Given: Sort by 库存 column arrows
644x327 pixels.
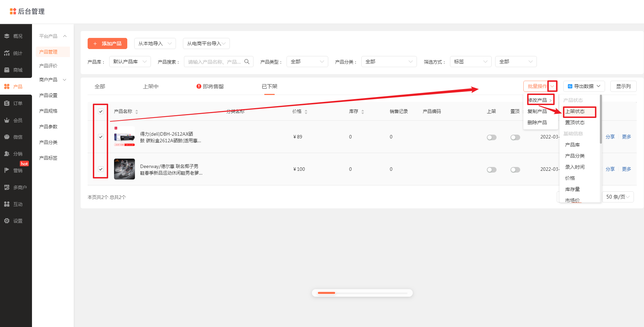Looking at the screenshot, I should pyautogui.click(x=363, y=112).
